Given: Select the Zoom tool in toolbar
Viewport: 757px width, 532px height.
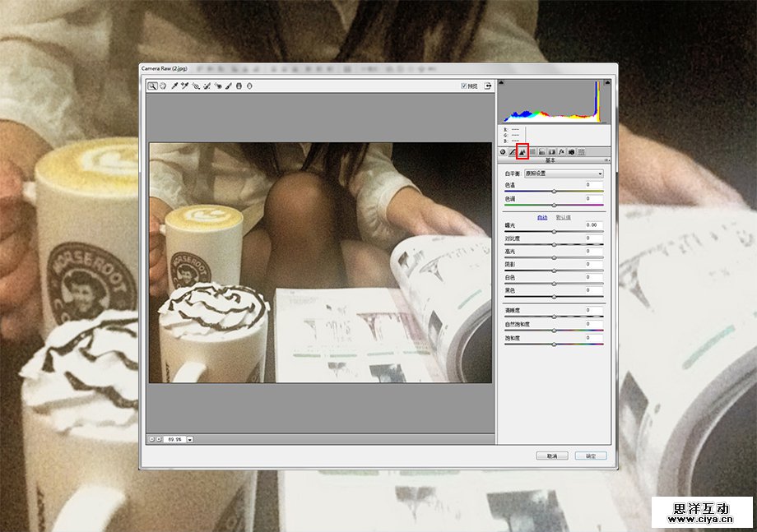Looking at the screenshot, I should coord(152,86).
